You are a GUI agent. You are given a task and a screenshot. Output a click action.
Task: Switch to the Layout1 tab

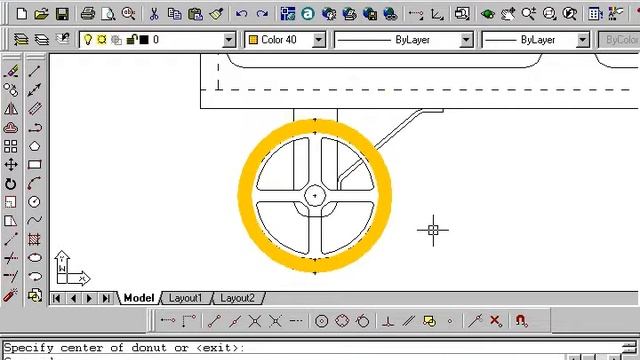pos(186,298)
